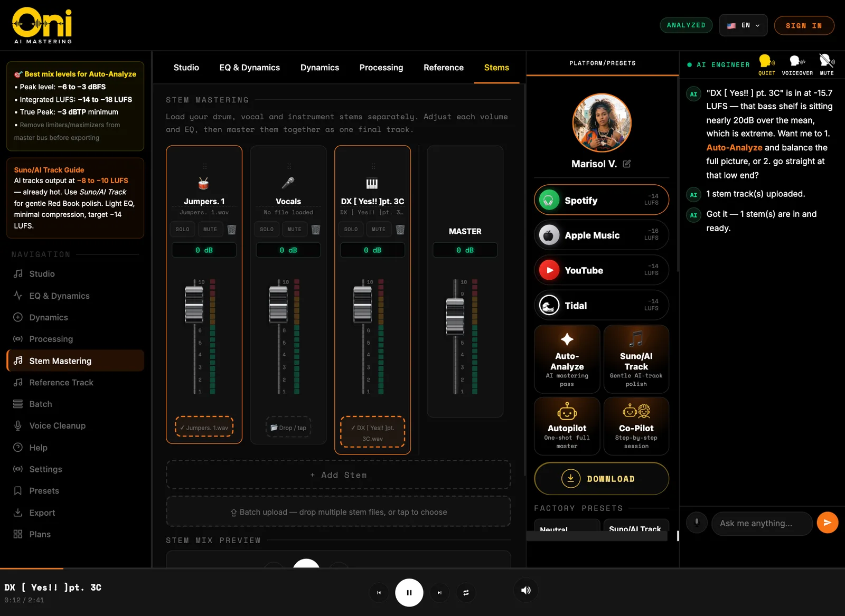Click the piano keys icon on DX stem
845x616 pixels.
coord(372,183)
